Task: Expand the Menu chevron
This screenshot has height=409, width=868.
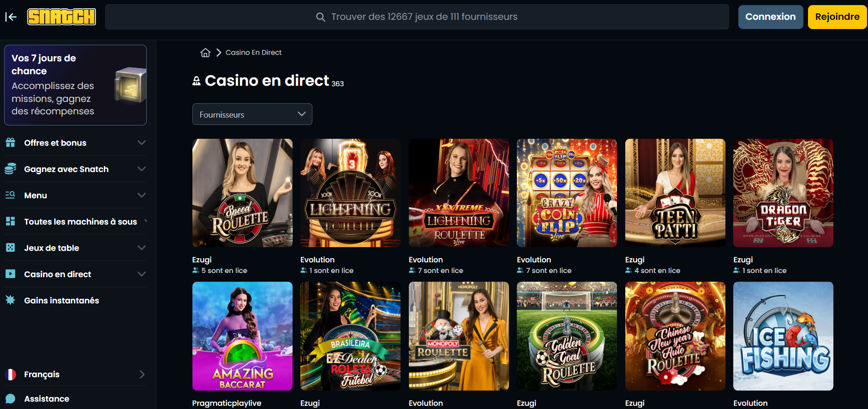Action: coord(142,195)
